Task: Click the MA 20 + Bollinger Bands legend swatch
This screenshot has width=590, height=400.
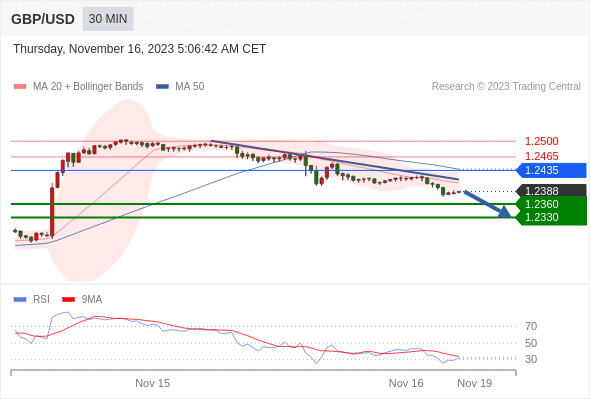Action: (x=20, y=87)
